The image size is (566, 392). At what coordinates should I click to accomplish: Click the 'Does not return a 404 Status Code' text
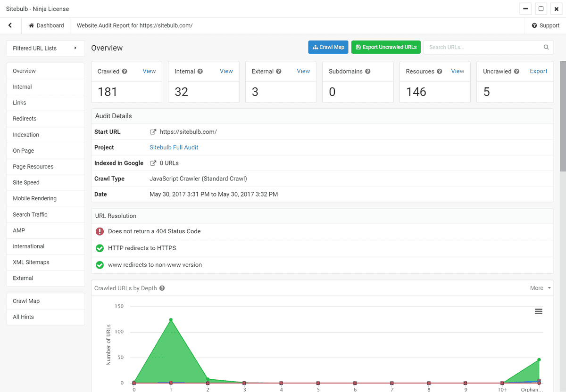pyautogui.click(x=154, y=231)
